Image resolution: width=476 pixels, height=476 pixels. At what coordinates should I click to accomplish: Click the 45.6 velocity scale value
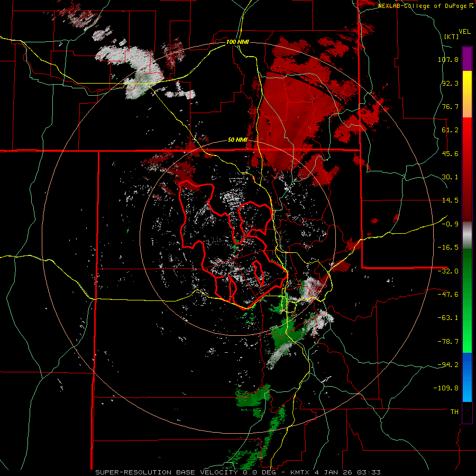(450, 153)
